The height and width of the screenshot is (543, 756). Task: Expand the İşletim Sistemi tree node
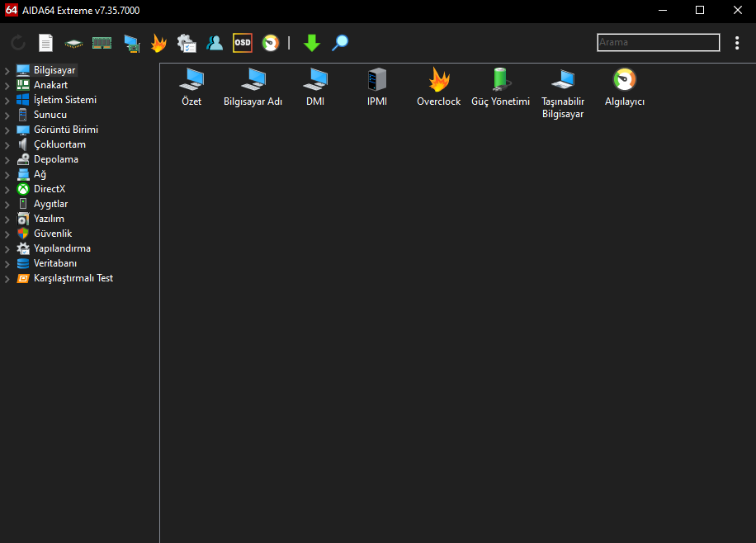pos(7,101)
